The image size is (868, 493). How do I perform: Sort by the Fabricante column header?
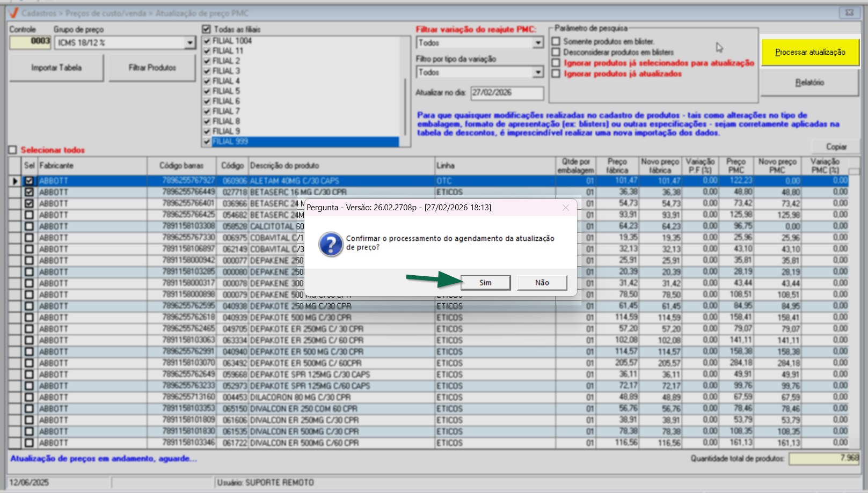click(x=91, y=166)
